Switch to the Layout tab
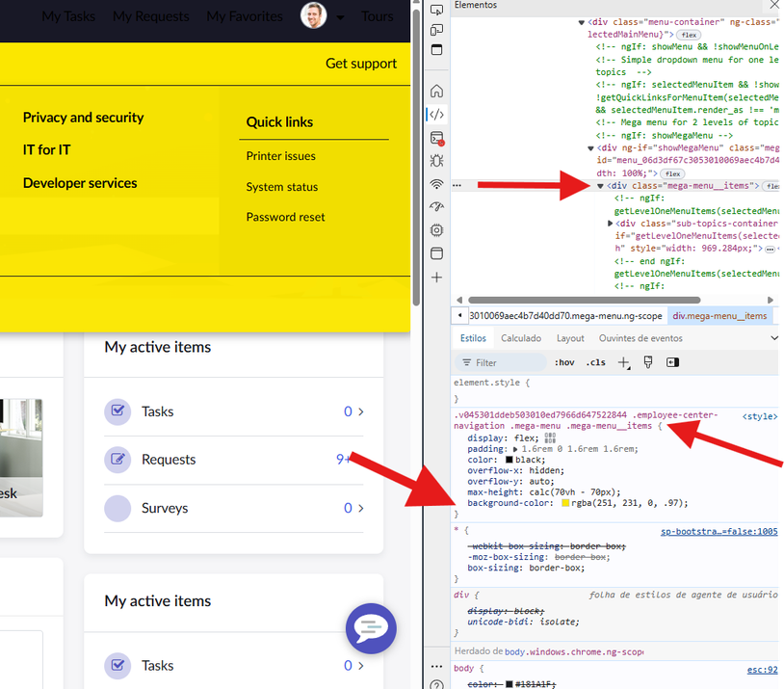 [x=570, y=338]
